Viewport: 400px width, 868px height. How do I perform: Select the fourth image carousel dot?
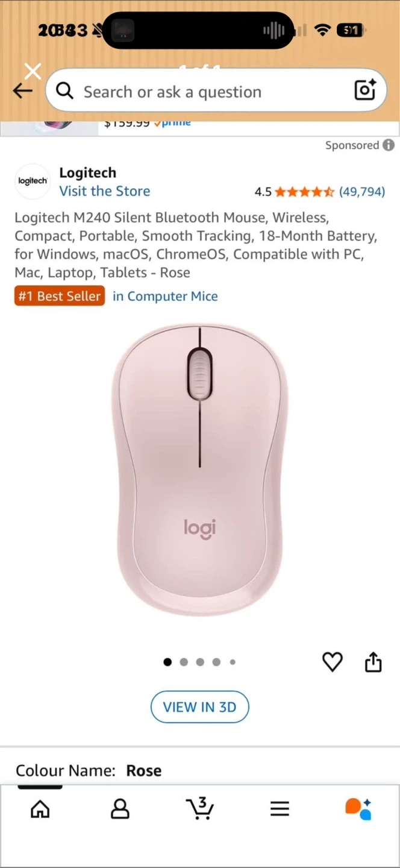tap(216, 662)
